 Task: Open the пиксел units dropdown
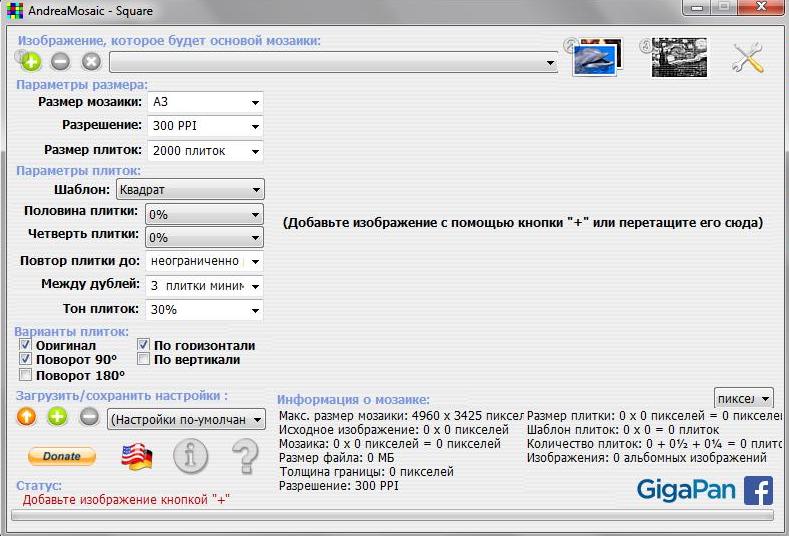click(744, 399)
